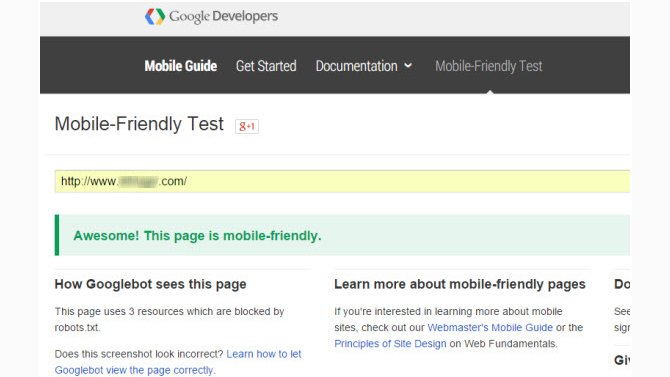Expand the Documentation dropdown menu
The image size is (670, 377).
coord(364,66)
